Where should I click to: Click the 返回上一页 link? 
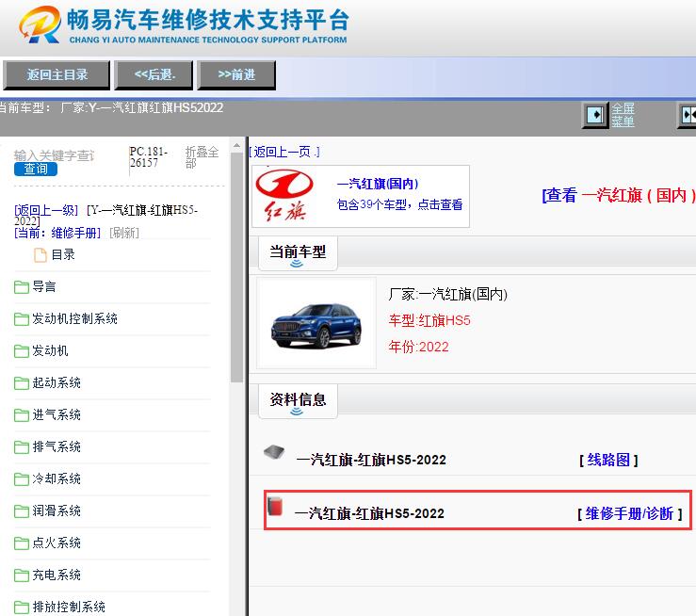284,152
